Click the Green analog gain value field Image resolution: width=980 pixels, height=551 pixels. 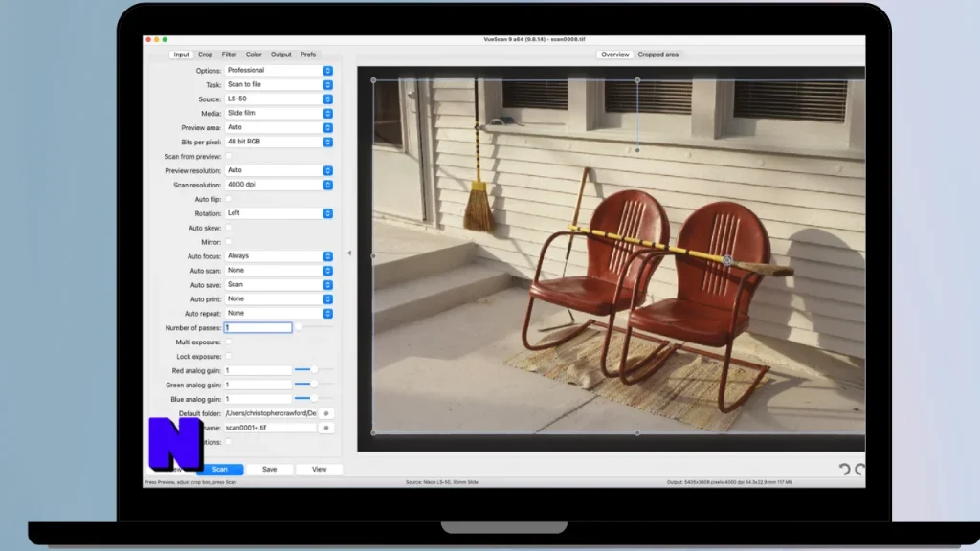[257, 385]
